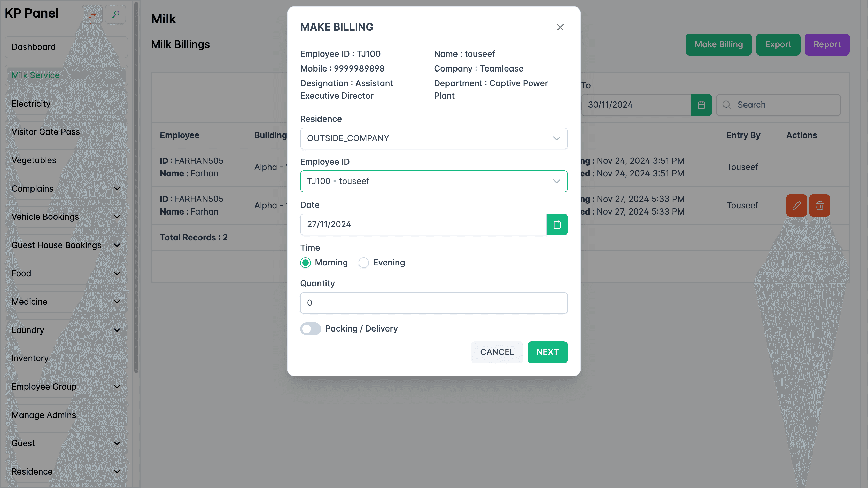Screen dimensions: 868x488
Task: Open Vegetables from the sidebar
Action: (x=66, y=160)
